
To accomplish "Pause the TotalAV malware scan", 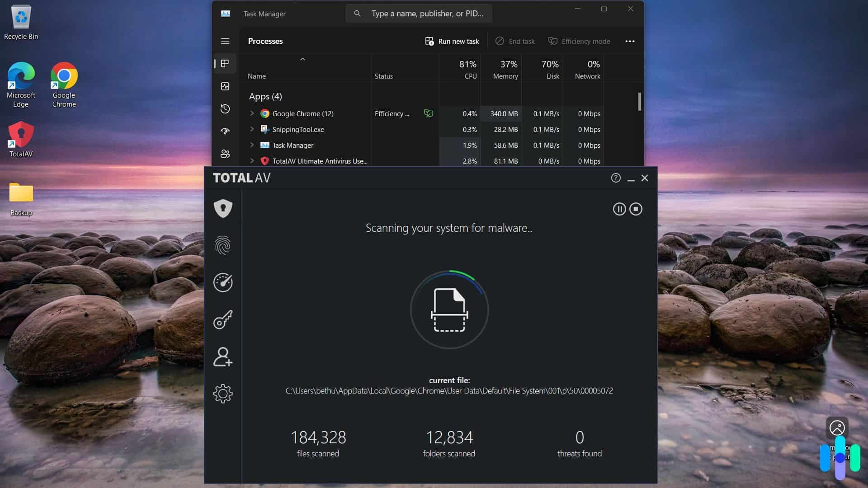I will point(619,209).
